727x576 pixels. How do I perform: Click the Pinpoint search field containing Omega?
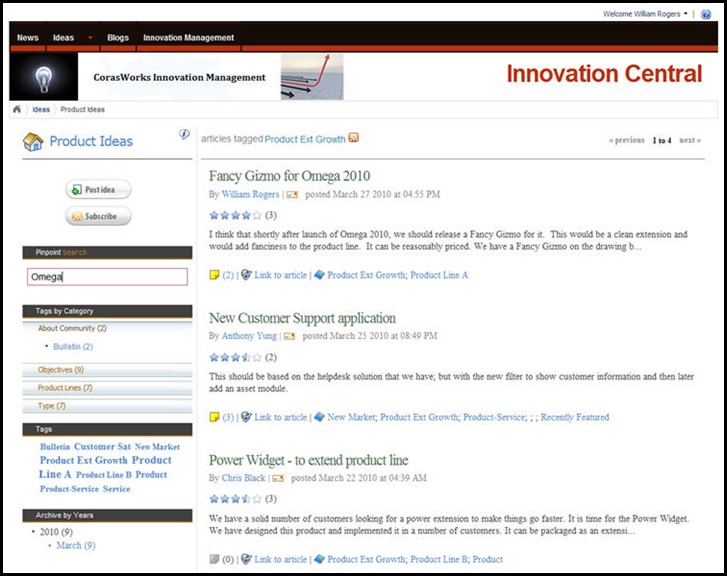pos(107,277)
